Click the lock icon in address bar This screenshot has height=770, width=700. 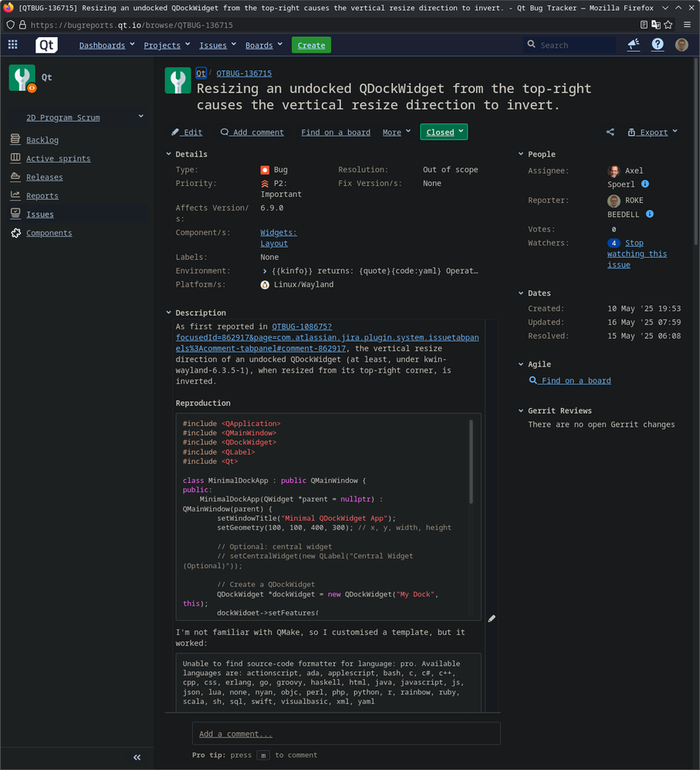22,25
